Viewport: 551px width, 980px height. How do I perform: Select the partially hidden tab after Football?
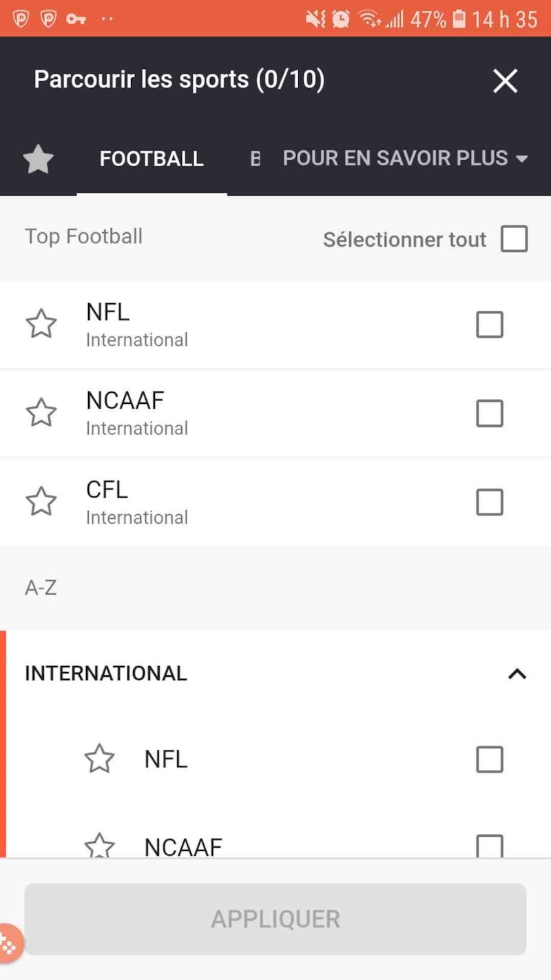[256, 159]
